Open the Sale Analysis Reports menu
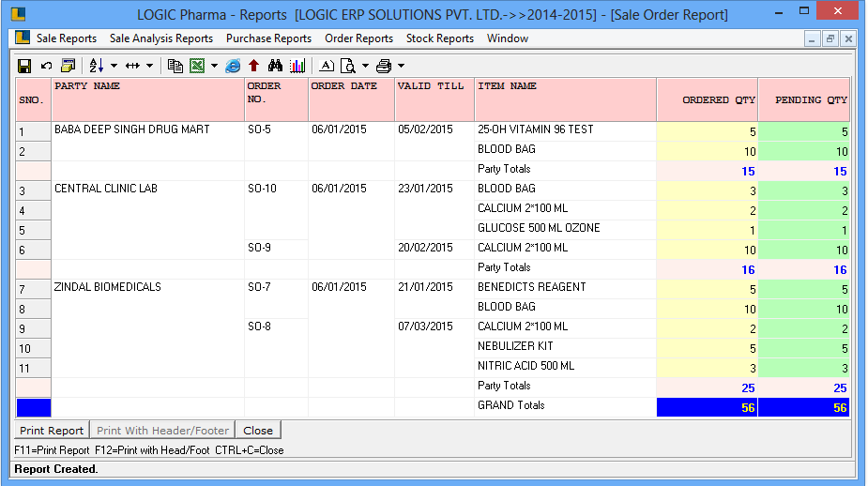The width and height of the screenshot is (868, 486). point(161,38)
